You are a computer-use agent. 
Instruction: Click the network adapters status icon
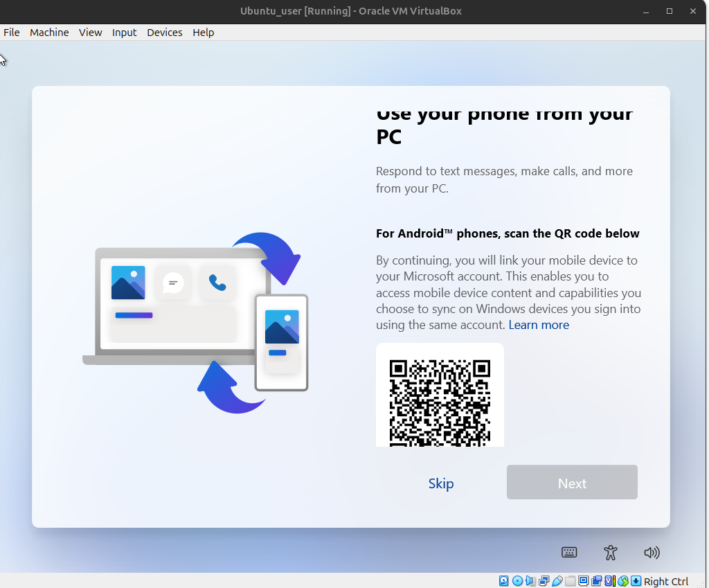pos(544,581)
